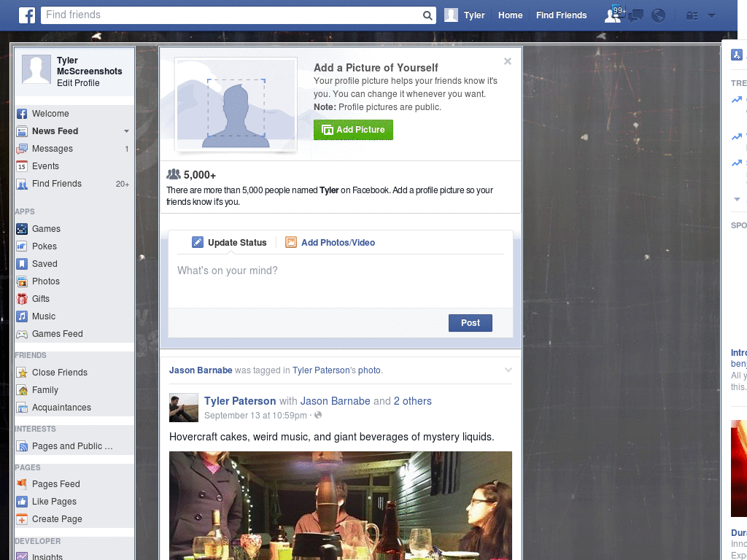The width and height of the screenshot is (747, 560).
Task: Open Find Friends in the top bar
Action: [561, 15]
